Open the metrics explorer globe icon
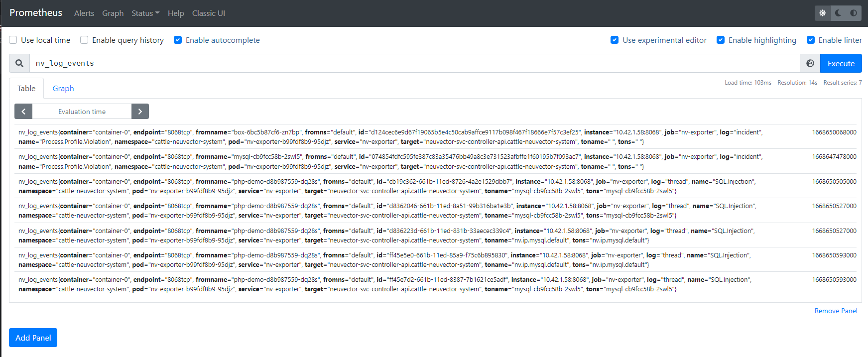The width and height of the screenshot is (868, 357). (x=810, y=63)
